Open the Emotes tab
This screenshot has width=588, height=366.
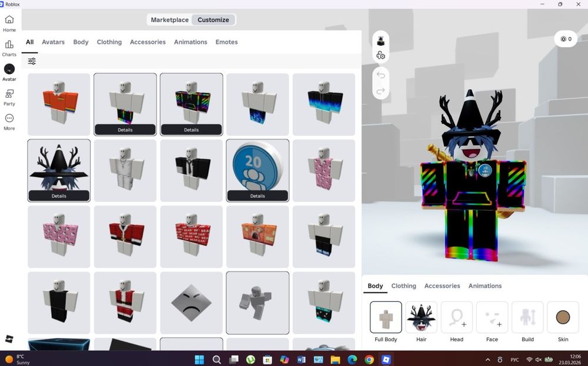226,42
